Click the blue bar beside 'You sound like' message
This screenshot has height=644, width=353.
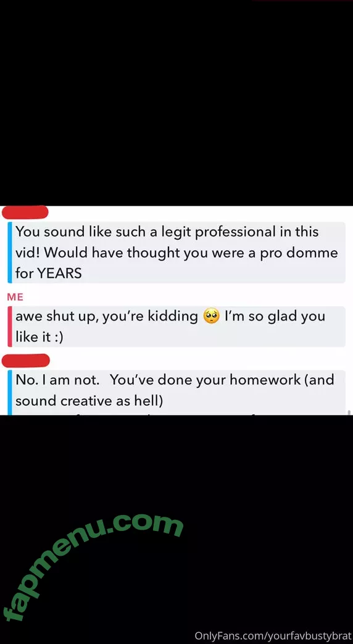coord(9,252)
